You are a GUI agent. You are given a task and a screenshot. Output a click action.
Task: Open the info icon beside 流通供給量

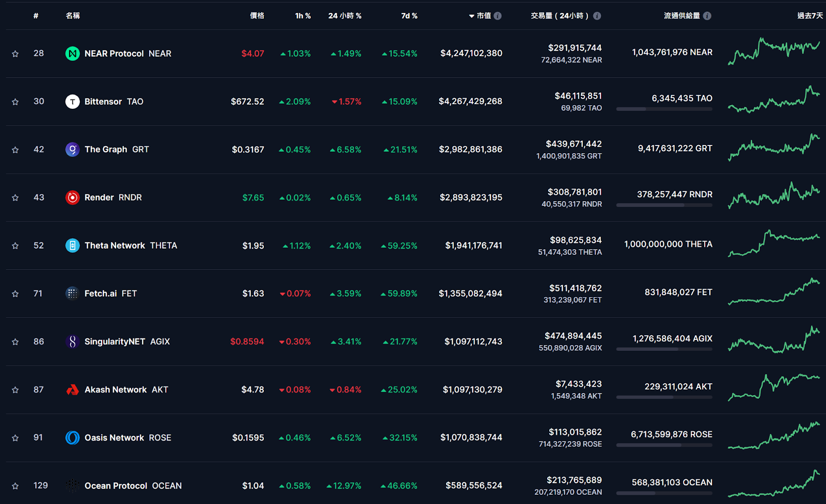pyautogui.click(x=707, y=16)
